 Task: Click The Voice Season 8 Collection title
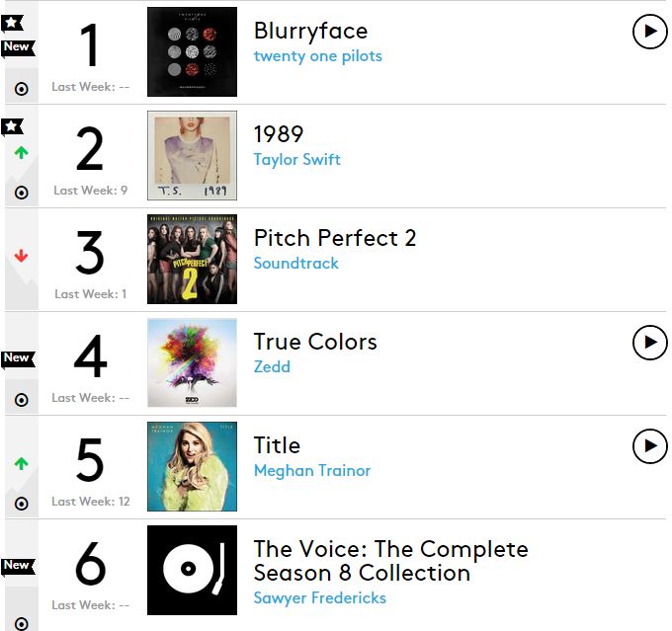click(x=390, y=561)
